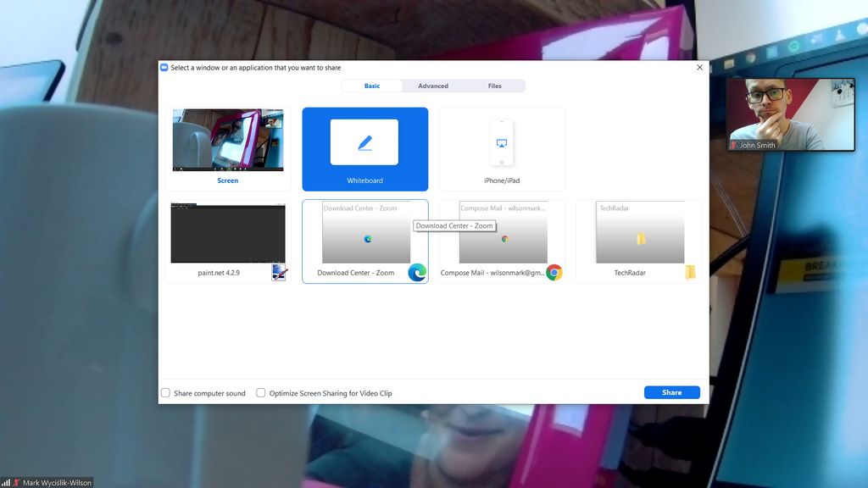Enable the Share computer sound checkbox
Image resolution: width=868 pixels, height=488 pixels.
165,392
